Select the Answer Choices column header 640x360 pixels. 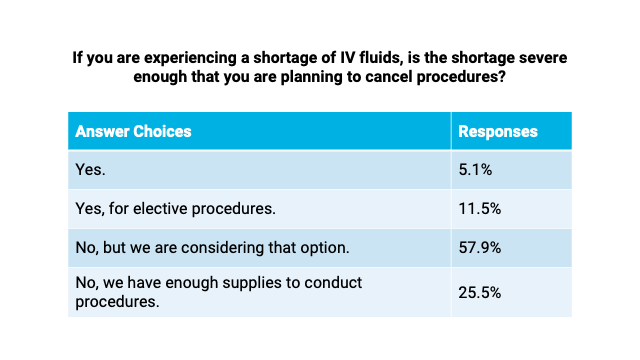(x=259, y=131)
